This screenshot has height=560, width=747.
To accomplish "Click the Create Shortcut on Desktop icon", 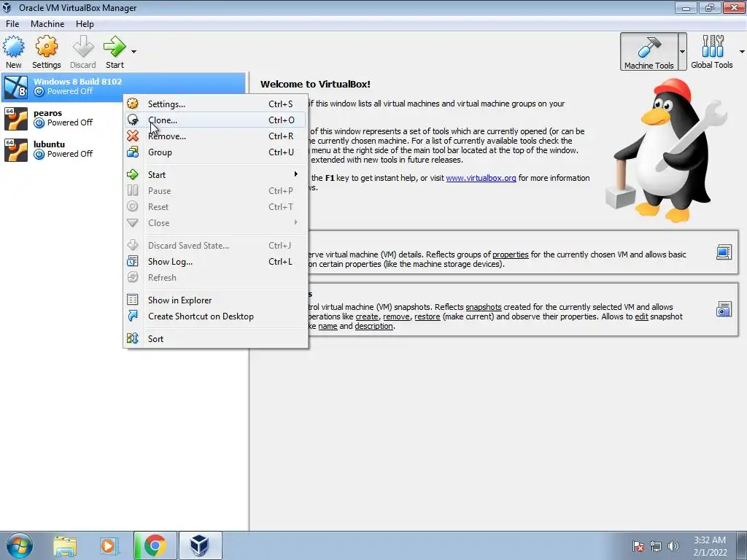I will pyautogui.click(x=133, y=316).
